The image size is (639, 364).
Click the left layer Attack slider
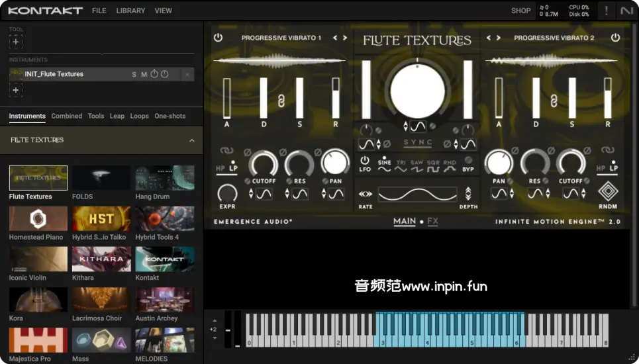[226, 98]
